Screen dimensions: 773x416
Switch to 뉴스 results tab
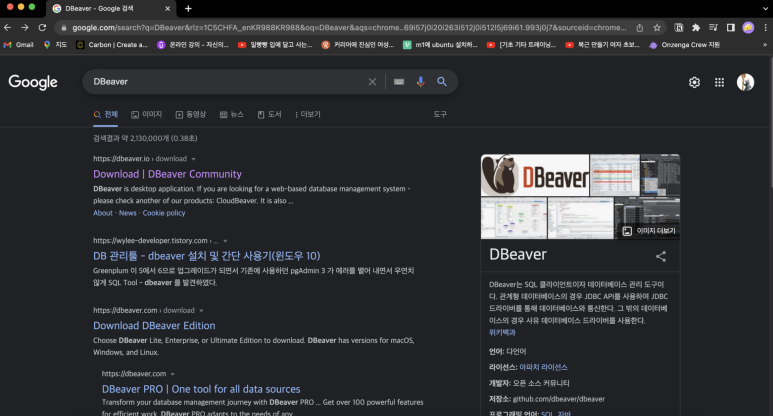tap(232, 114)
